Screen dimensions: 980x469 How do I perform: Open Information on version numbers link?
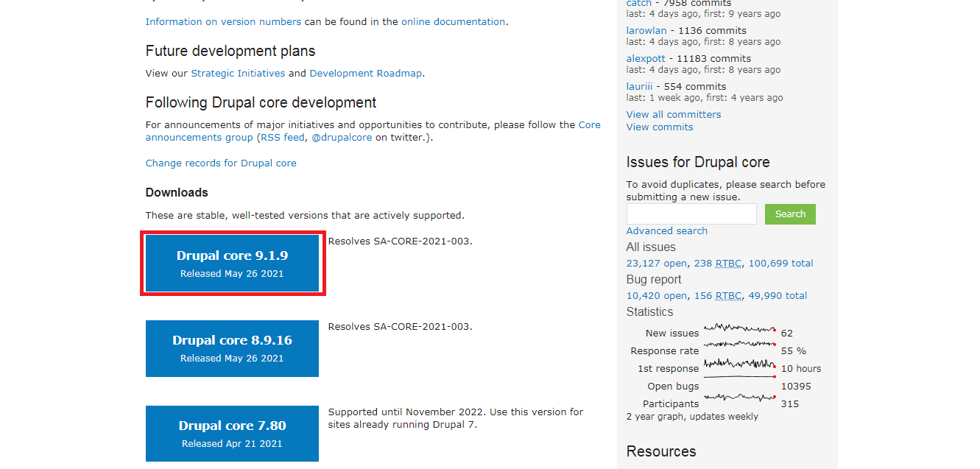click(x=223, y=21)
